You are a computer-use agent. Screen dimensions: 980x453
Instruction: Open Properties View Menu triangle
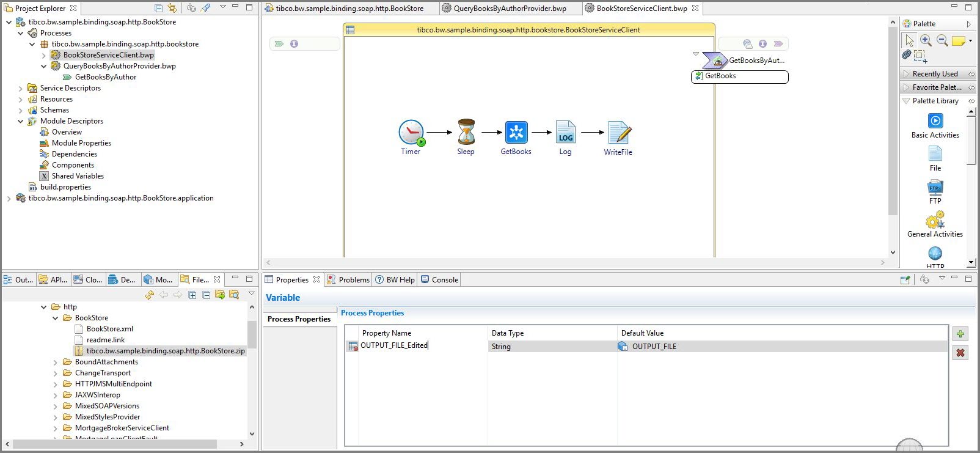942,278
